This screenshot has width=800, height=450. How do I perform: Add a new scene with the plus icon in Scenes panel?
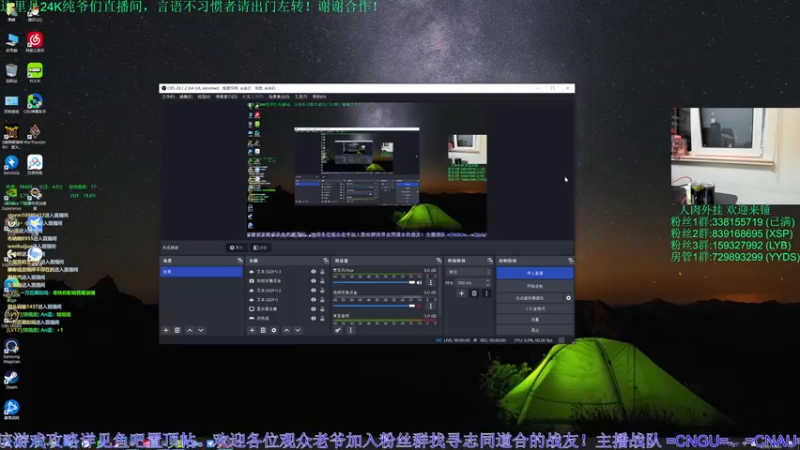(x=166, y=330)
